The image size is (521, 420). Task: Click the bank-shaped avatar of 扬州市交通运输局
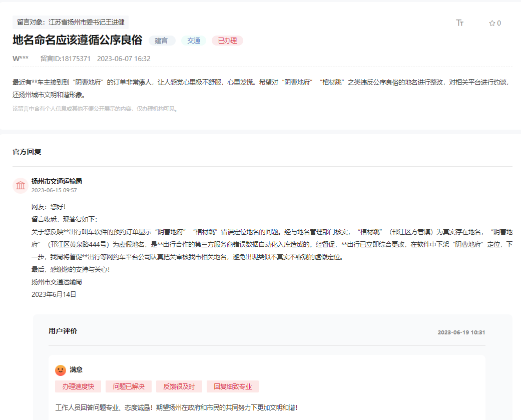pyautogui.click(x=20, y=185)
